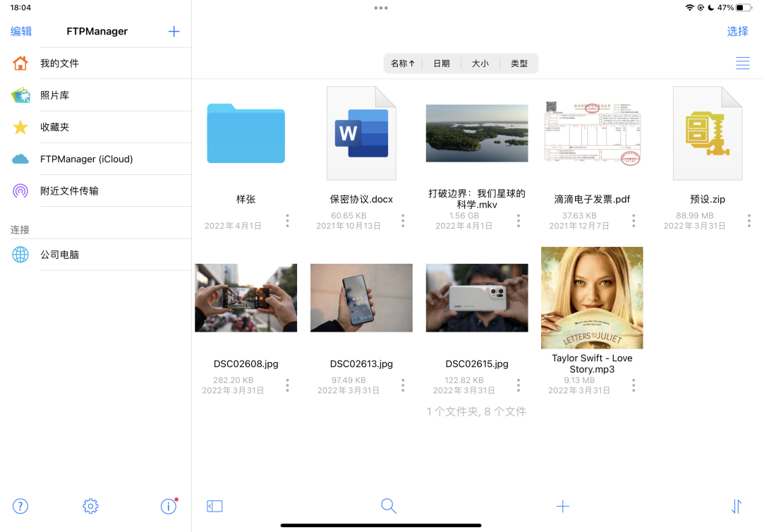Click the plus icon beside FTPManager title
Image resolution: width=762 pixels, height=532 pixels.
pos(174,31)
